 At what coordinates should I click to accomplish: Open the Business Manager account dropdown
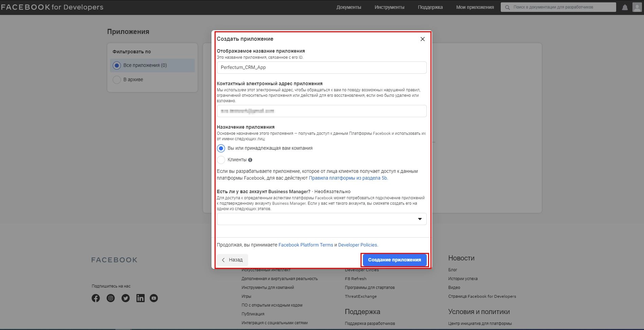tap(321, 219)
